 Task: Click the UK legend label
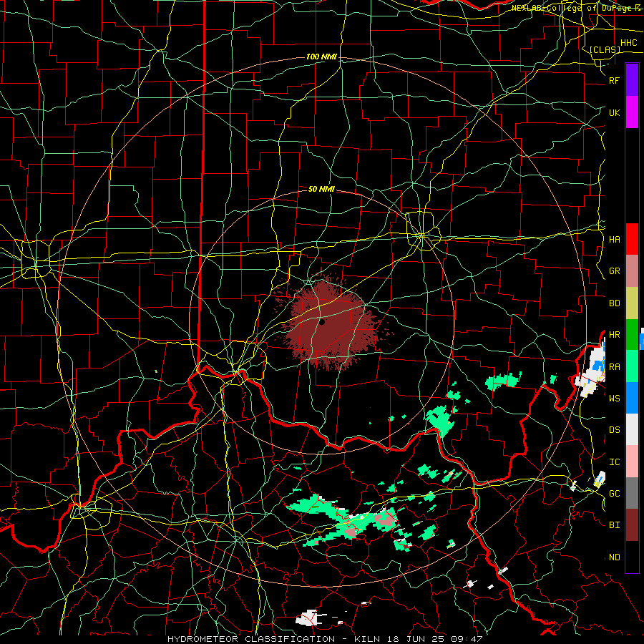point(615,112)
